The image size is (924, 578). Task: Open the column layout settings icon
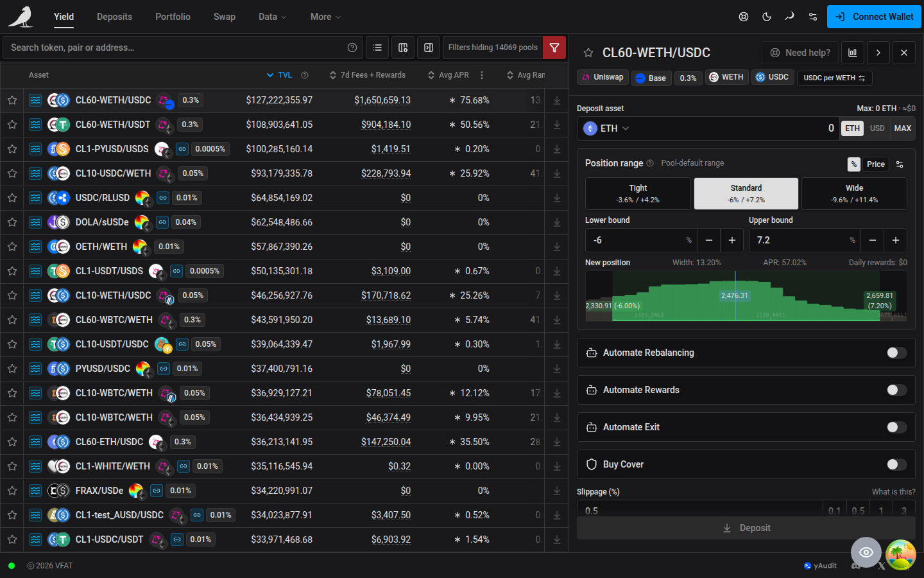(403, 48)
